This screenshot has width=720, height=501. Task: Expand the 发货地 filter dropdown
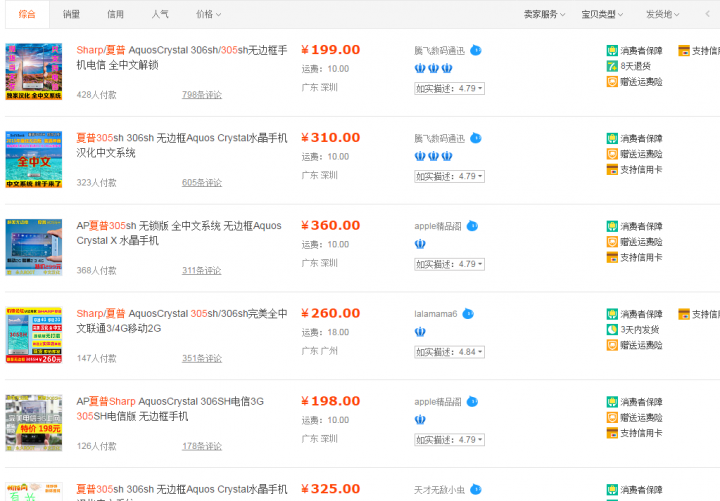663,14
